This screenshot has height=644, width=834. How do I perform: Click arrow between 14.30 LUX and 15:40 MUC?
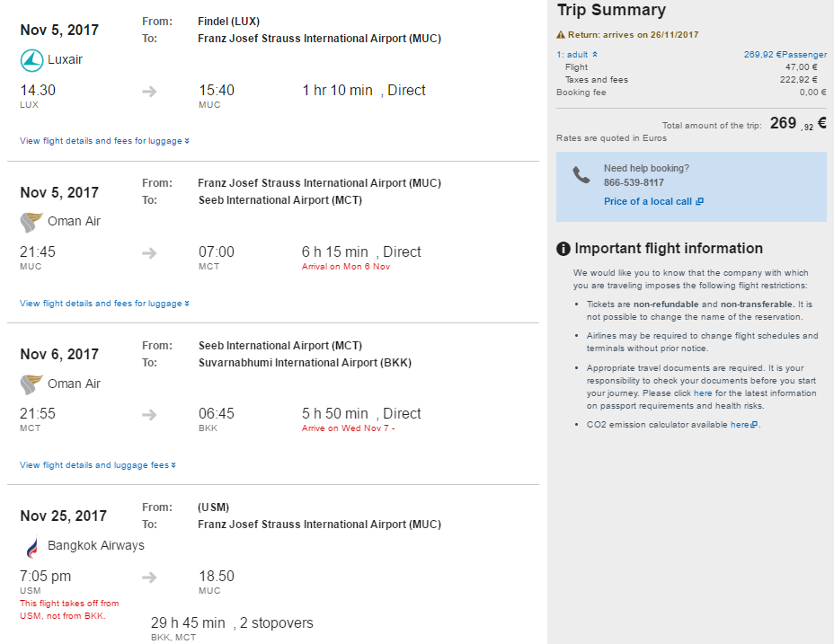(149, 92)
